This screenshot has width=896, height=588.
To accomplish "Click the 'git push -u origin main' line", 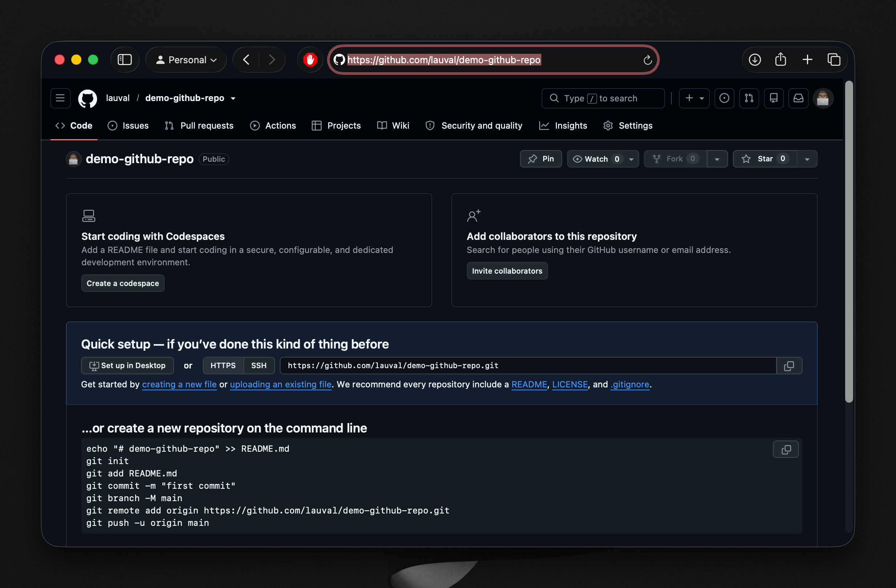I will (148, 523).
